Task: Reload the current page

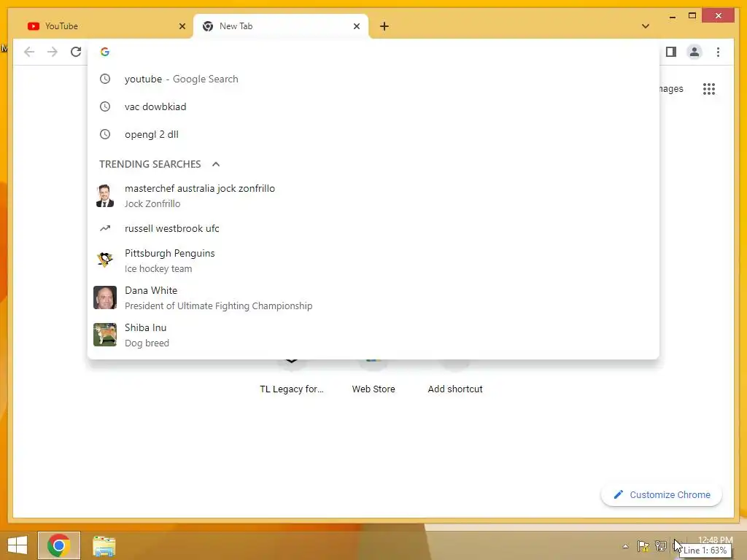Action: [x=76, y=52]
